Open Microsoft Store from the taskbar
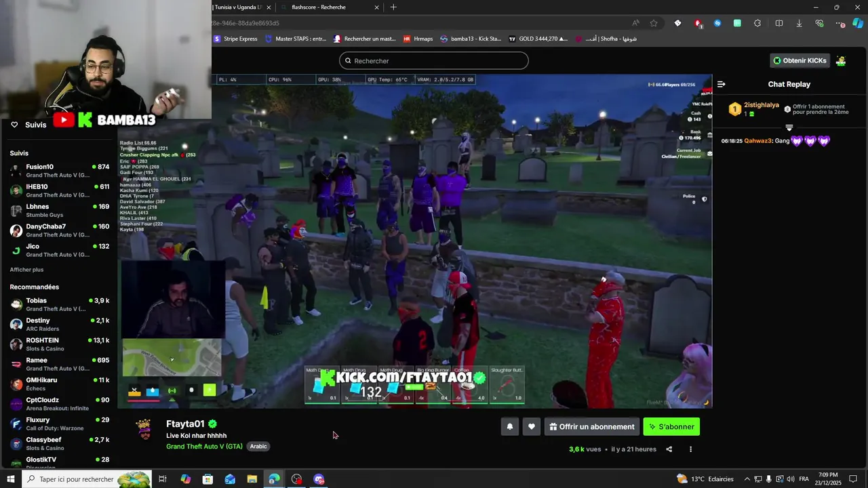Viewport: 868px width, 488px height. point(208,479)
